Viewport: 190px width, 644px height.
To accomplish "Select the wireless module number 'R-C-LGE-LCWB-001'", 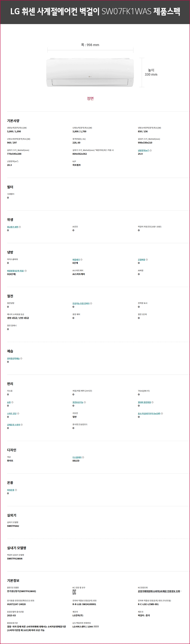I will click(148, 604).
